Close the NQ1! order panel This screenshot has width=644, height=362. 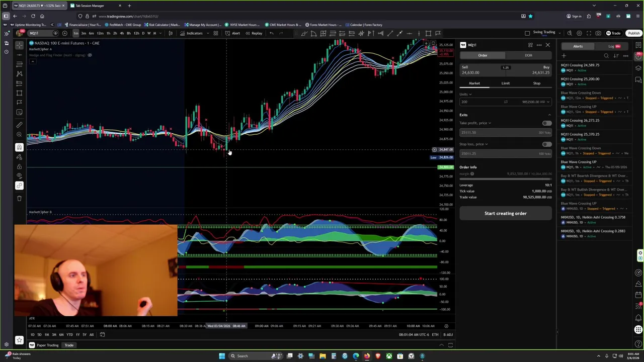coord(547,45)
